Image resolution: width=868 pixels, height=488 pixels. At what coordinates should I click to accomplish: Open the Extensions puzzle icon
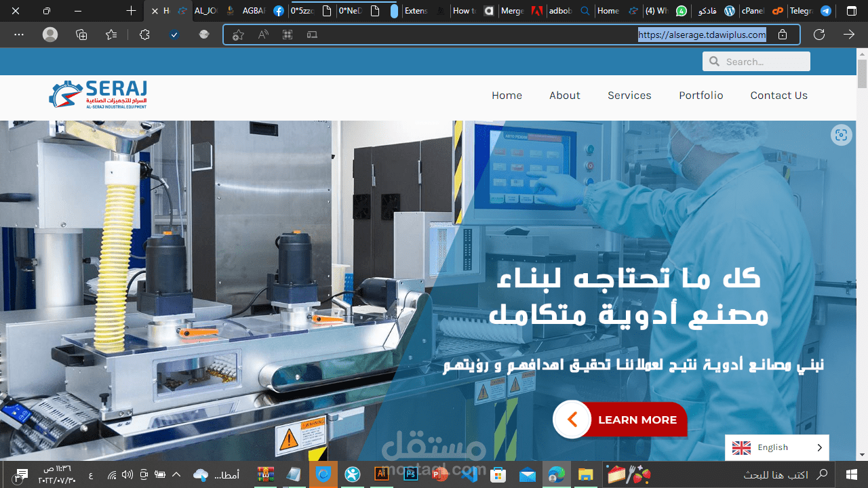click(x=144, y=35)
